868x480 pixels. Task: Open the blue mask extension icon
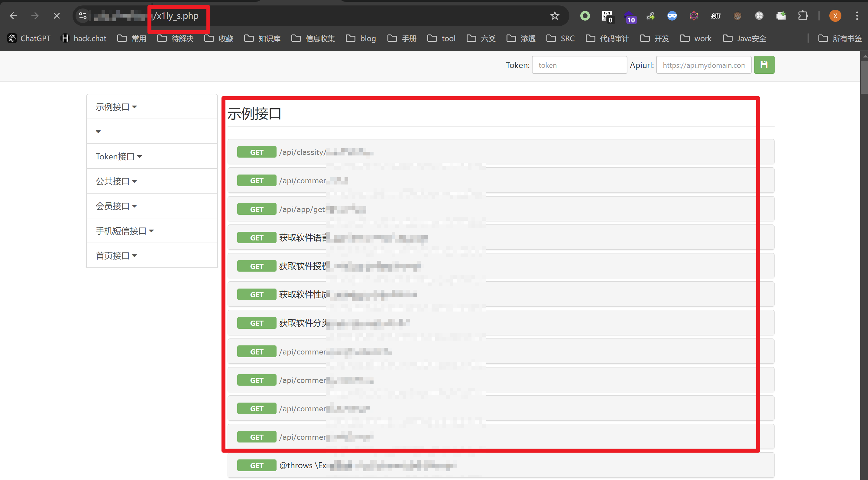point(672,16)
